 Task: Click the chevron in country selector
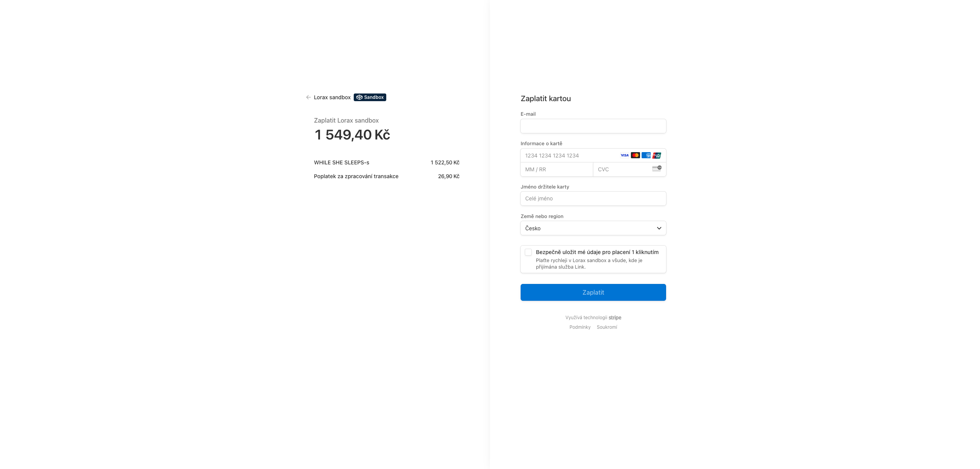[x=659, y=228]
